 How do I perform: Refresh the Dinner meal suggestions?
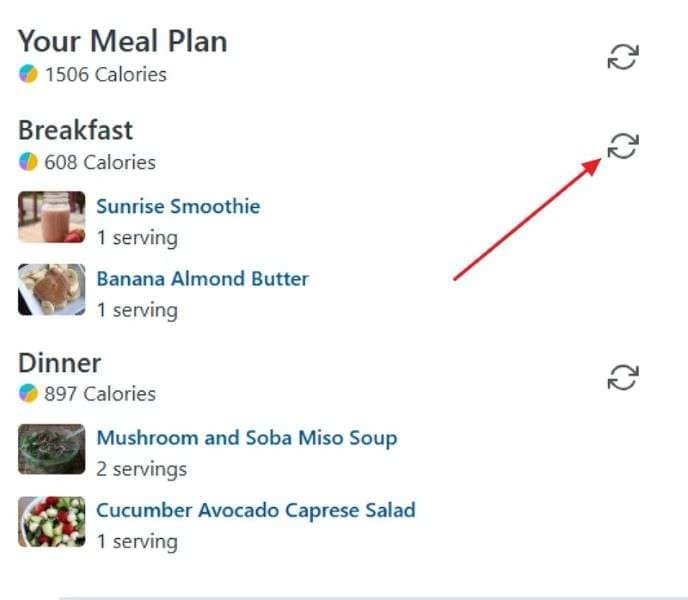pyautogui.click(x=622, y=377)
